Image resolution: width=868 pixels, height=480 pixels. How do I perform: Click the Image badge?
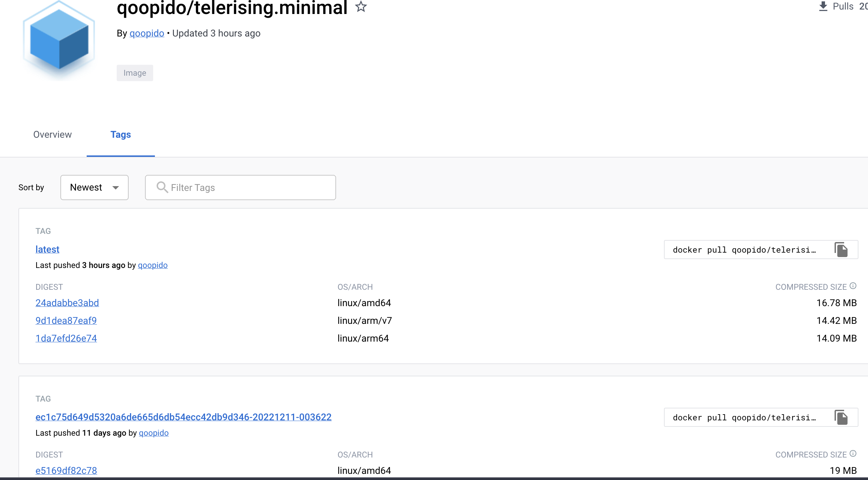pos(135,73)
